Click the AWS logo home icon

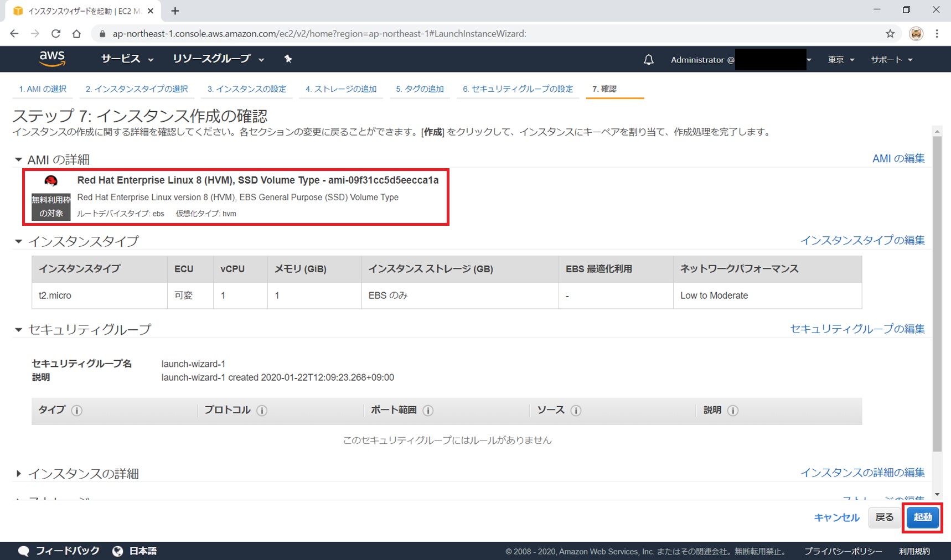(x=52, y=59)
